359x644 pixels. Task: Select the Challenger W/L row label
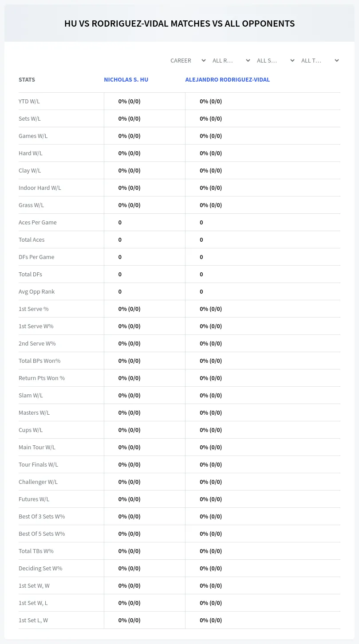tap(38, 482)
